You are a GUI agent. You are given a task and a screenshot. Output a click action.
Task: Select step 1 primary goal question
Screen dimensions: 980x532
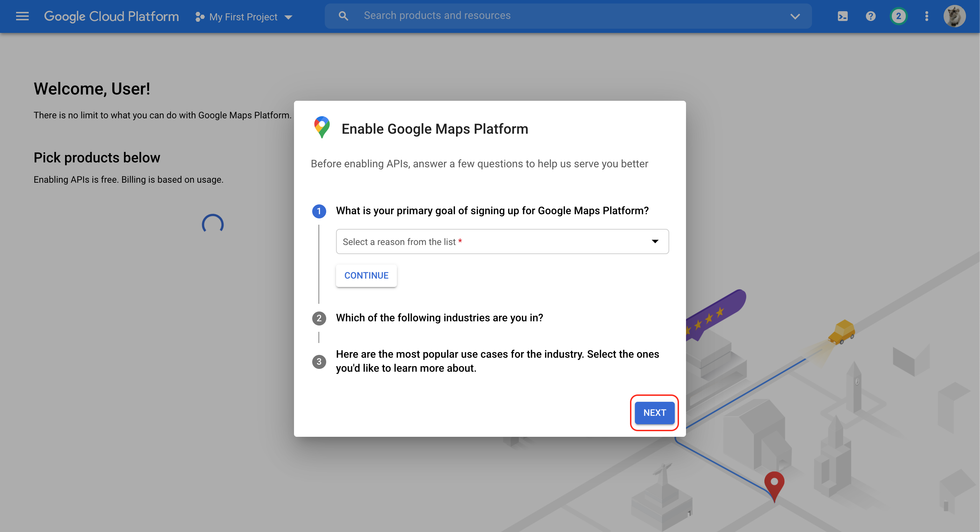pos(492,211)
